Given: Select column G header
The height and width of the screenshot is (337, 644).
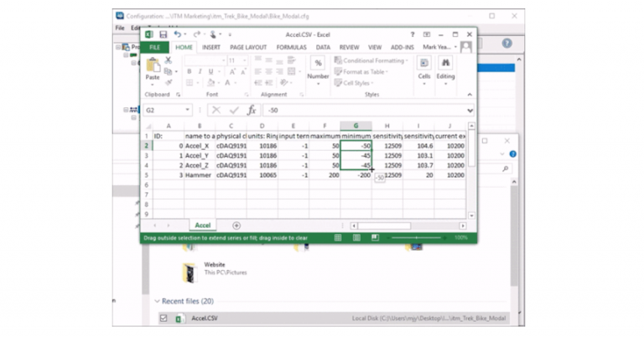Looking at the screenshot, I should (356, 126).
